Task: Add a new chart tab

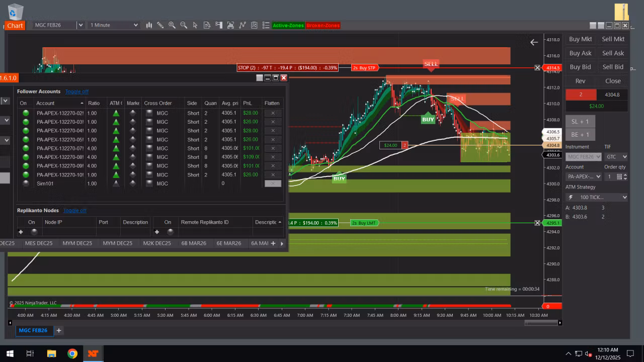Action: pyautogui.click(x=59, y=330)
